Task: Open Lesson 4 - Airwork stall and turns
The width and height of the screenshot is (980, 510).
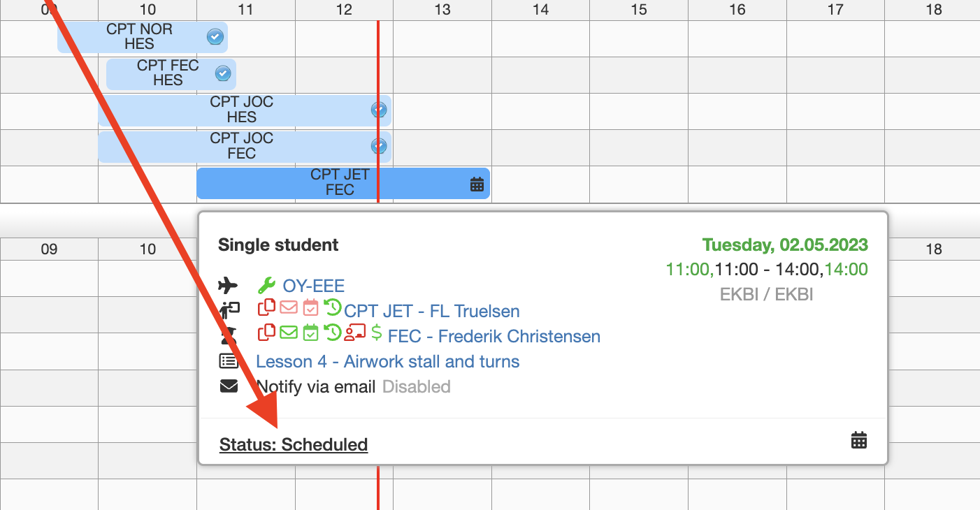Action: pos(387,361)
